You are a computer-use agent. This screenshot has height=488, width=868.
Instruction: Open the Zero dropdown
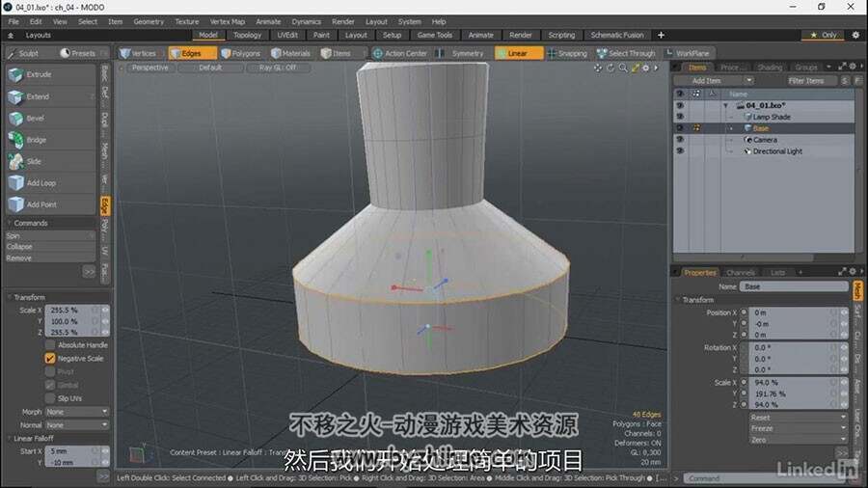(799, 440)
